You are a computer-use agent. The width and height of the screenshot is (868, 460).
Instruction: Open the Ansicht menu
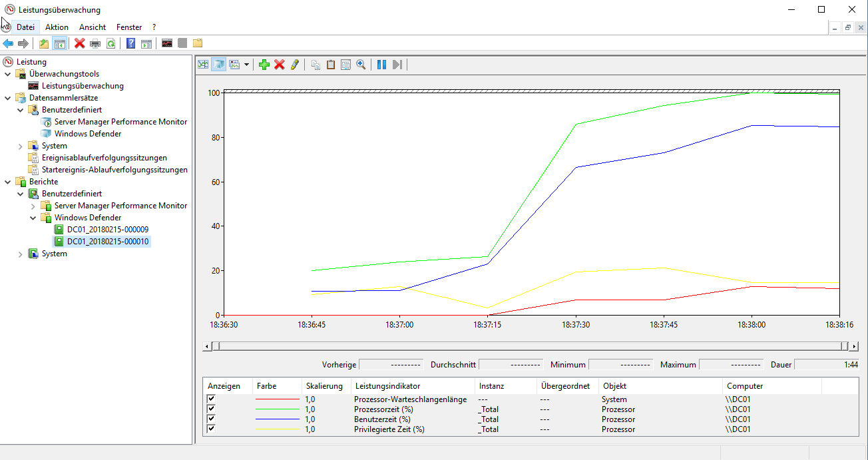click(x=92, y=27)
